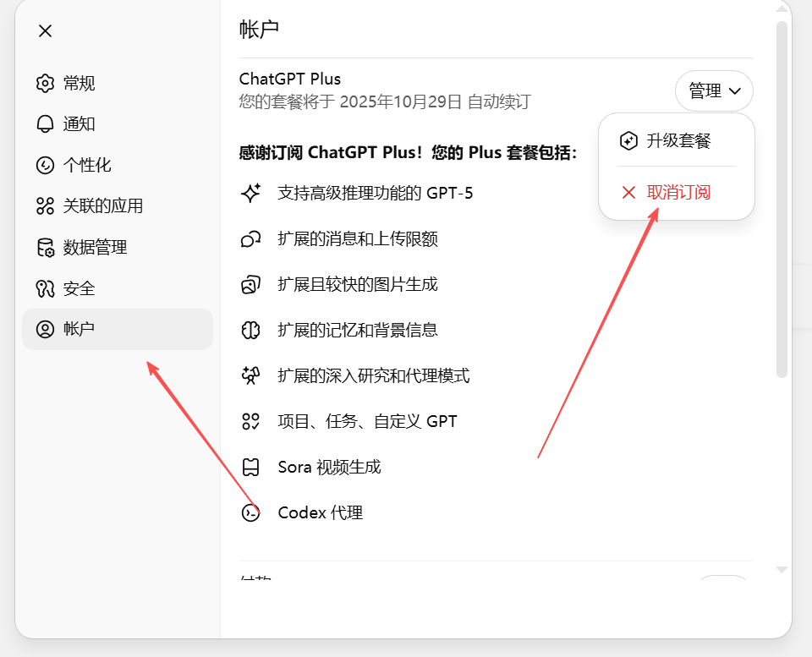Open the 数据管理 tab label
Image resolution: width=812 pixels, height=657 pixels.
point(95,248)
